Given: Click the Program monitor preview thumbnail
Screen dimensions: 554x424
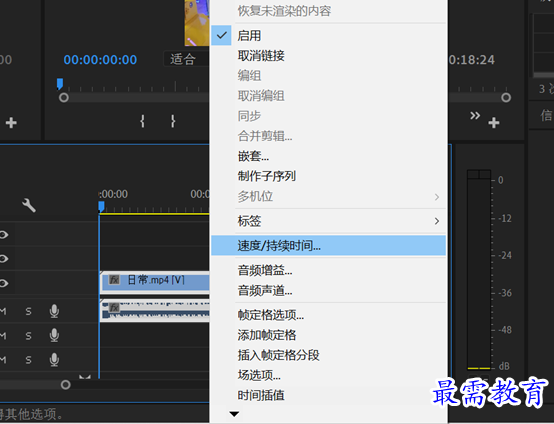Looking at the screenshot, I should point(197,23).
